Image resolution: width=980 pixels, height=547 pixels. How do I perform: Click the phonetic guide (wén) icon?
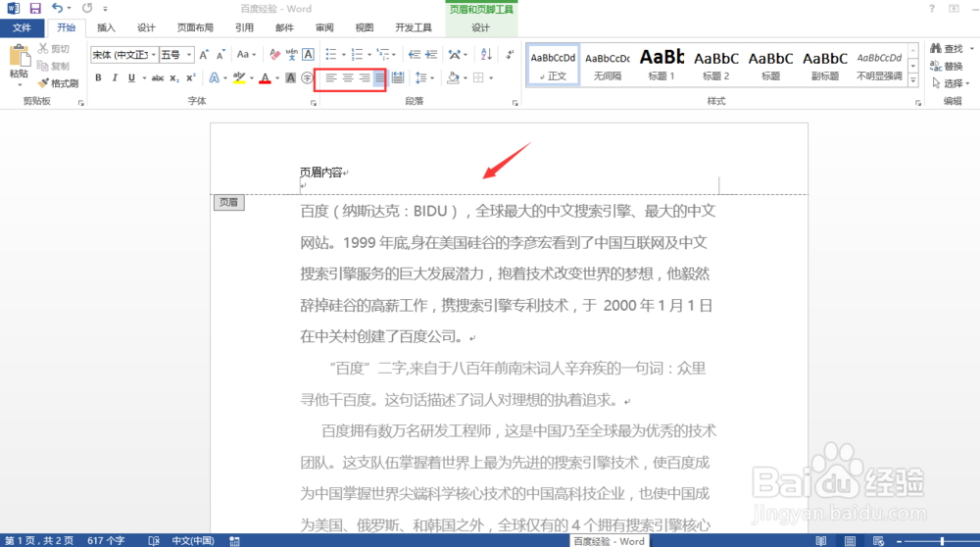[x=291, y=55]
